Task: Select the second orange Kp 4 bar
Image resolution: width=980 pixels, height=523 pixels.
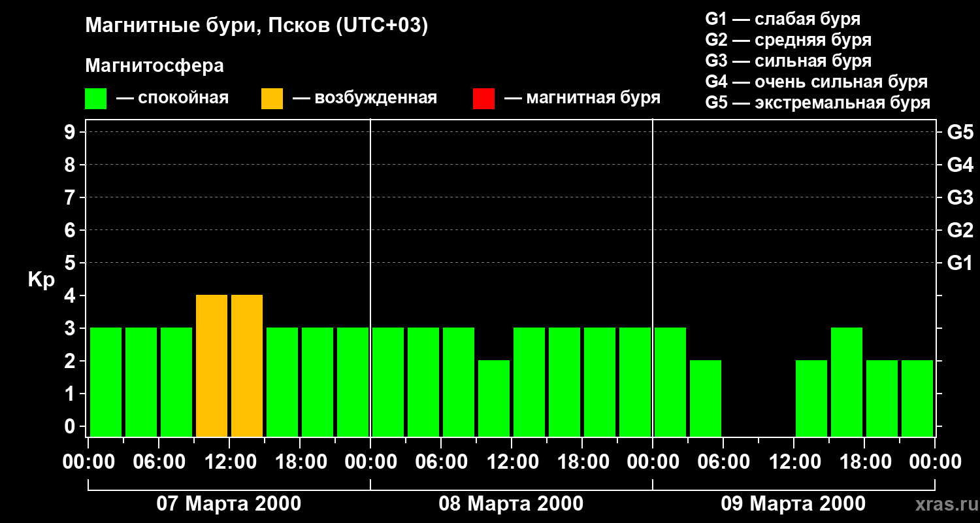Action: point(247,365)
